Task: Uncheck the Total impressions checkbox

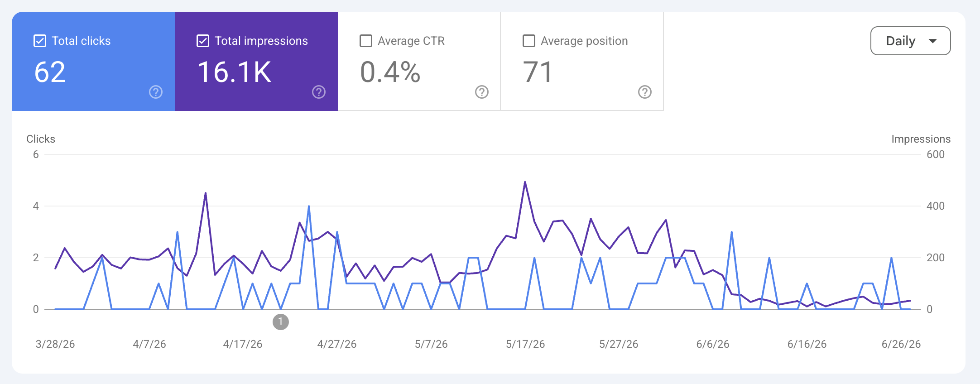Action: pyautogui.click(x=203, y=41)
